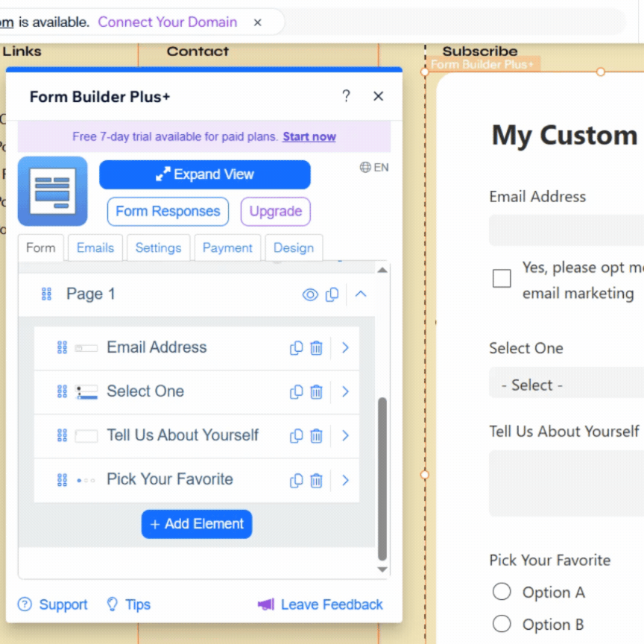Collapse the Page 1 section chevron
The image size is (644, 644).
361,294
